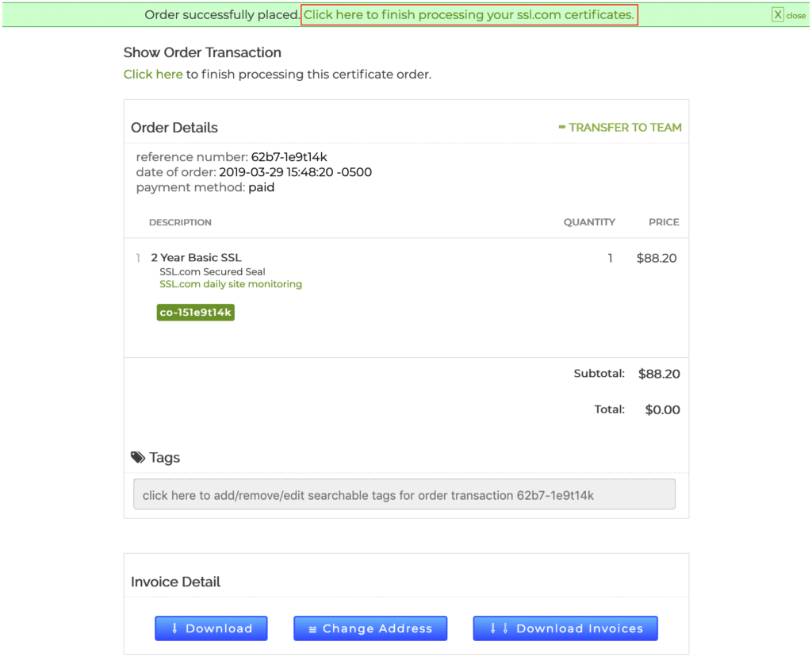This screenshot has width=812, height=657.
Task: Click the double-arrow icon on Download Invoices
Action: [499, 628]
